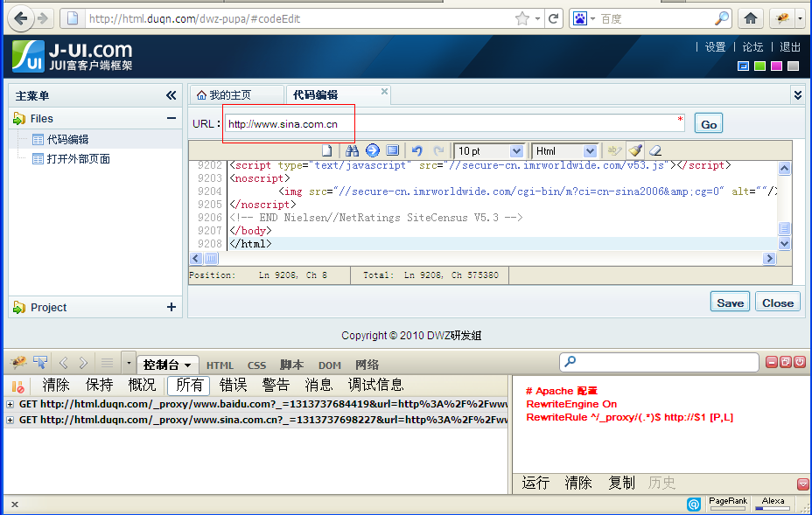
Task: Click the editor horizontal scrollbar right arrow
Action: tap(769, 258)
